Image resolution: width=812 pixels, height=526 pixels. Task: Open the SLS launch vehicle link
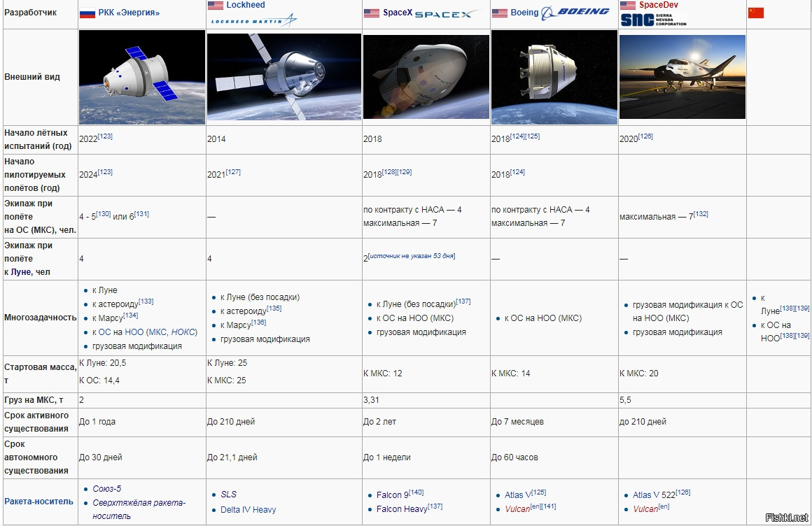228,495
